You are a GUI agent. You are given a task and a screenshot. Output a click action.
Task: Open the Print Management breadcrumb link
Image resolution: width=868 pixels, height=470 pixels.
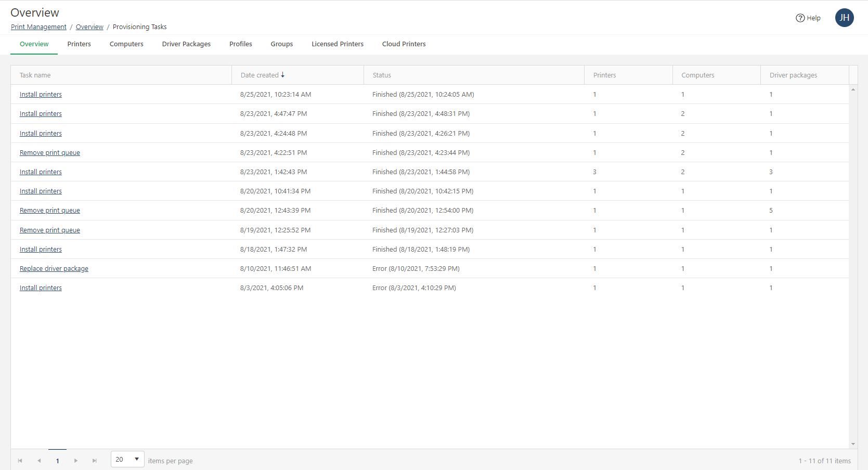pos(38,27)
